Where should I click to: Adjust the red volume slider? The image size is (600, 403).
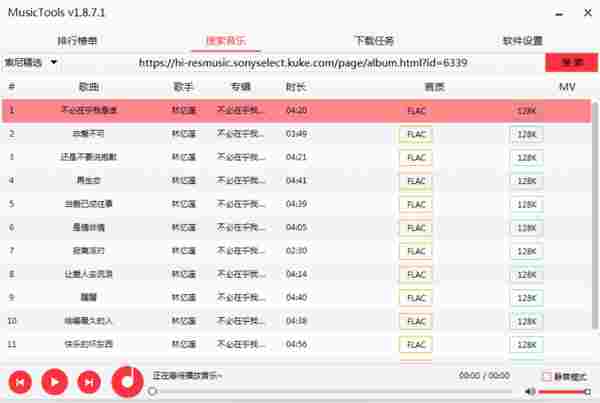click(x=564, y=392)
